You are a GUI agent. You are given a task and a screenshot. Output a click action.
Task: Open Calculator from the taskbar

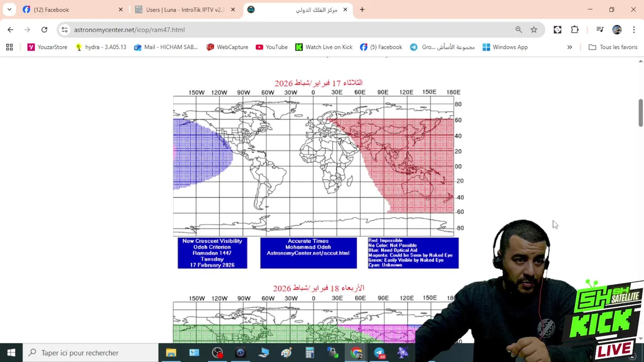[x=310, y=353]
